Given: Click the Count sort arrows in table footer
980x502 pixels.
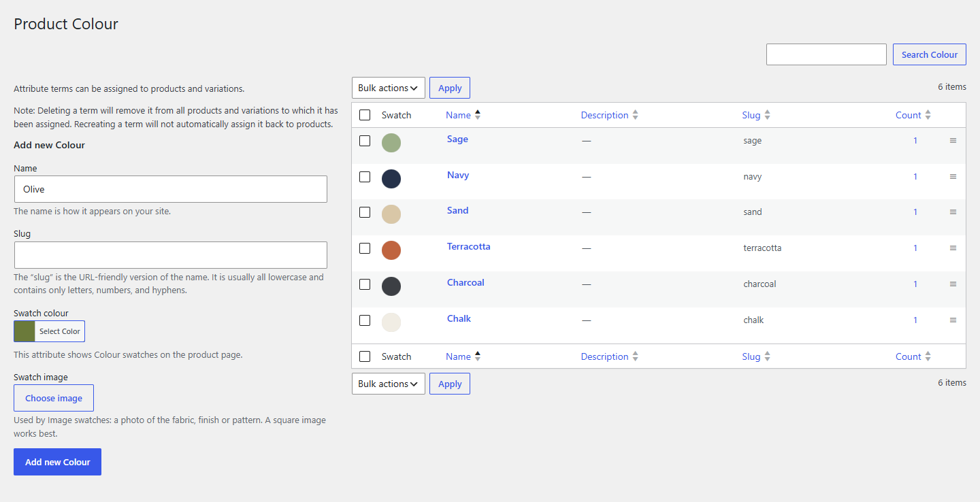Looking at the screenshot, I should [928, 356].
